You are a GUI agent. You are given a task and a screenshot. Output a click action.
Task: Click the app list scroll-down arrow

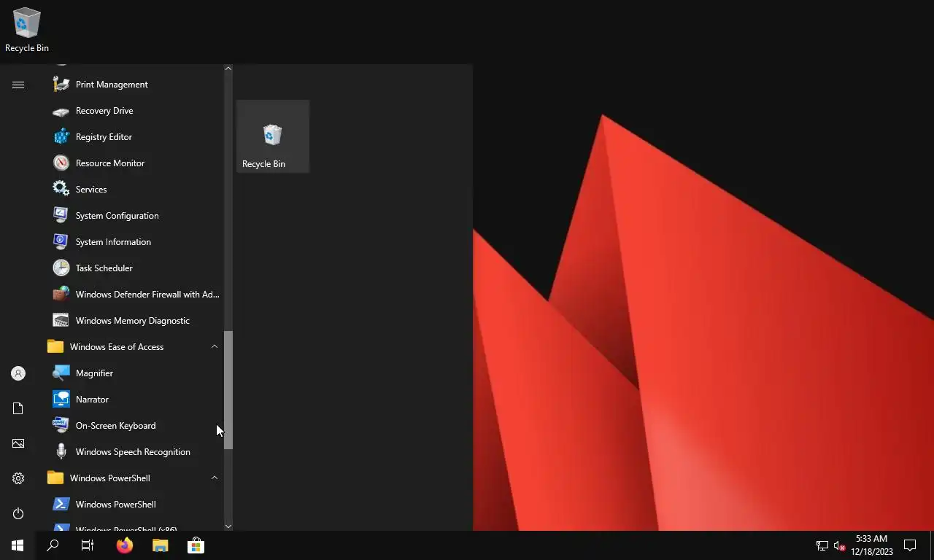click(228, 526)
